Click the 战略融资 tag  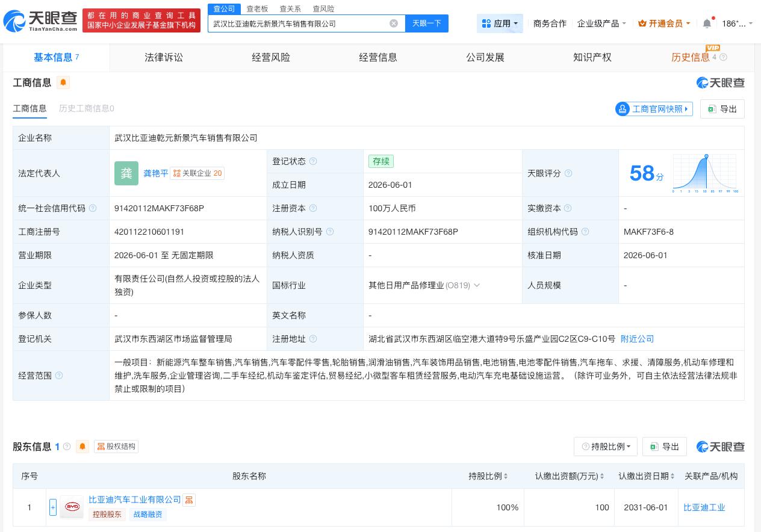point(148,515)
